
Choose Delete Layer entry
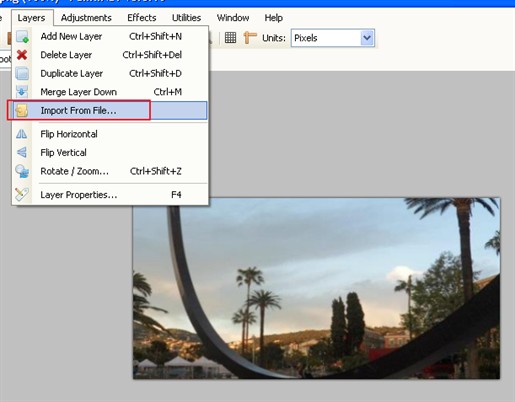pyautogui.click(x=110, y=55)
